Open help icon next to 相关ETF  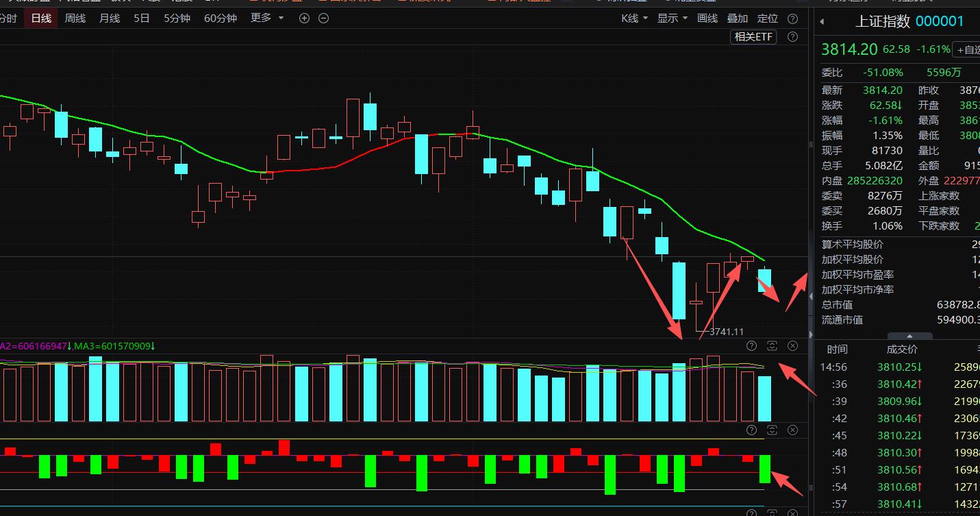[x=793, y=37]
